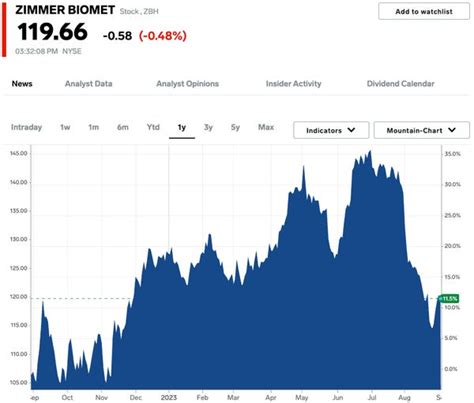Click the Aug date axis label

click(x=404, y=398)
